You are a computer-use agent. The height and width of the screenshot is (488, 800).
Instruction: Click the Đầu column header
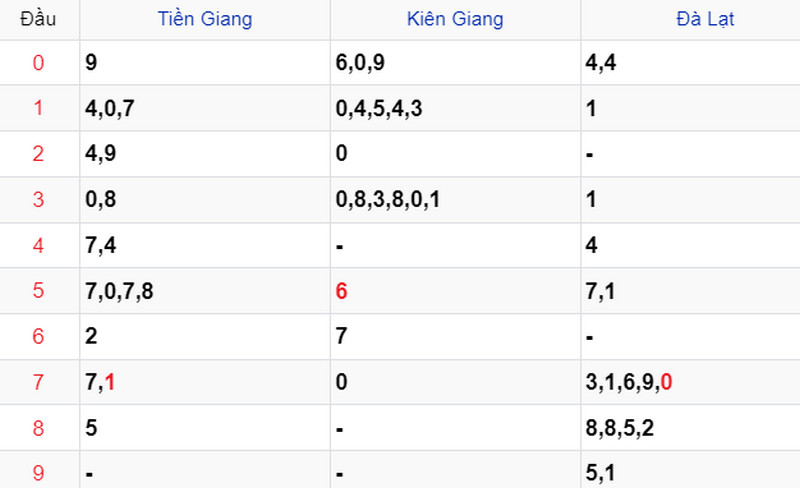point(38,19)
